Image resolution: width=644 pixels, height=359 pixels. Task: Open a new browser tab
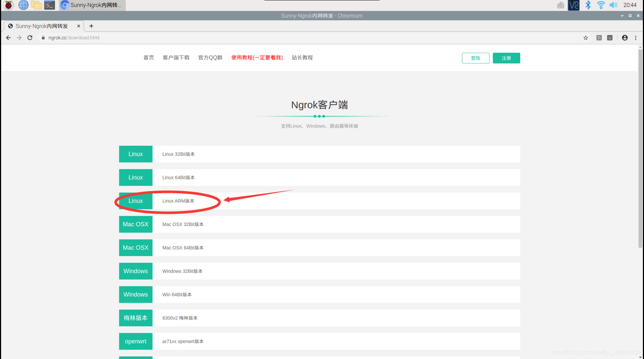(x=91, y=26)
